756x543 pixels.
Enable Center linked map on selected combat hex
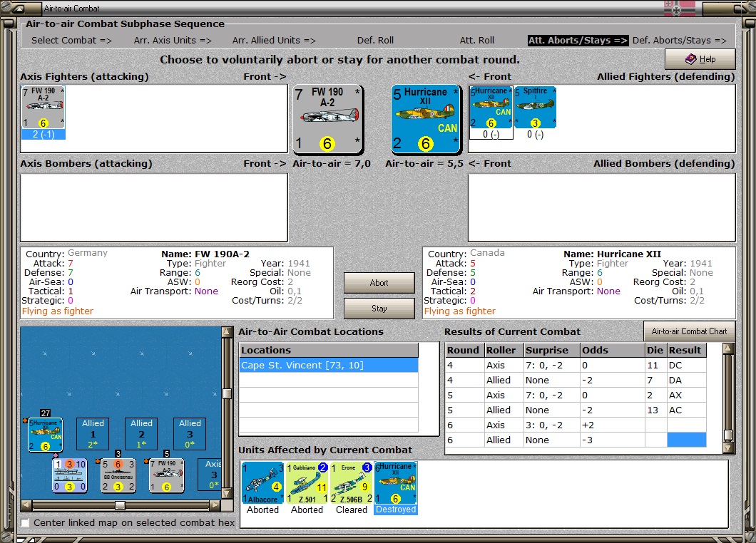point(25,523)
